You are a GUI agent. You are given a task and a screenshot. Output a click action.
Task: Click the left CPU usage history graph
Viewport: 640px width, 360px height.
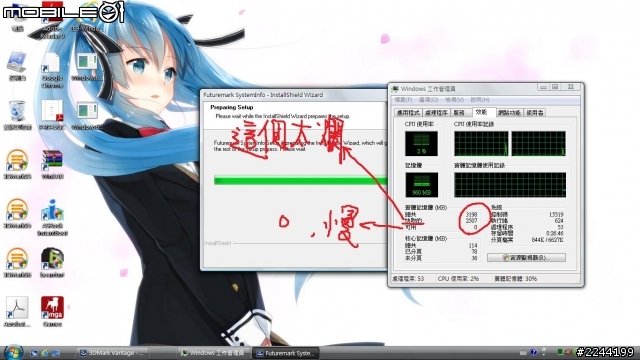click(481, 143)
